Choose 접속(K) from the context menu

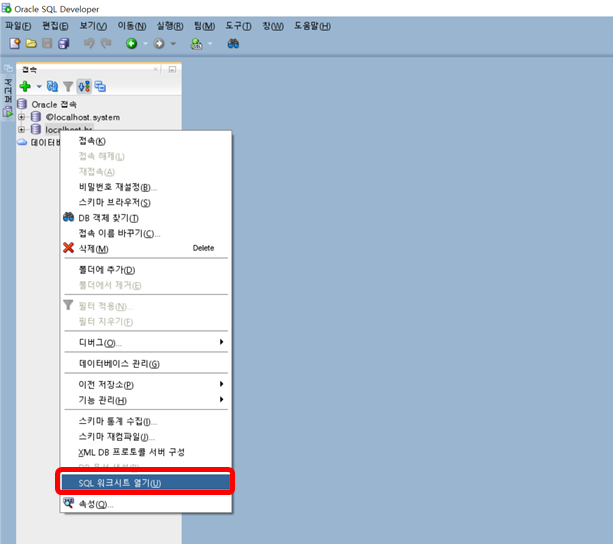146,141
